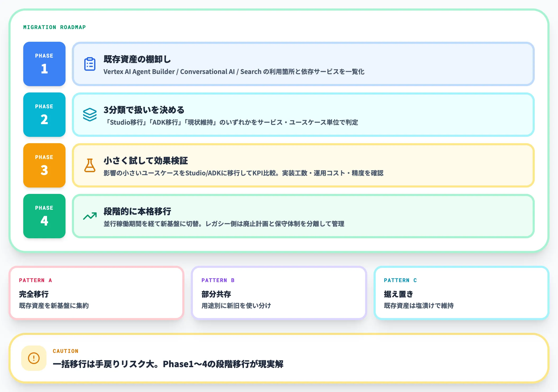
Task: Select the teal PHASE 2 badge
Action: (44, 115)
